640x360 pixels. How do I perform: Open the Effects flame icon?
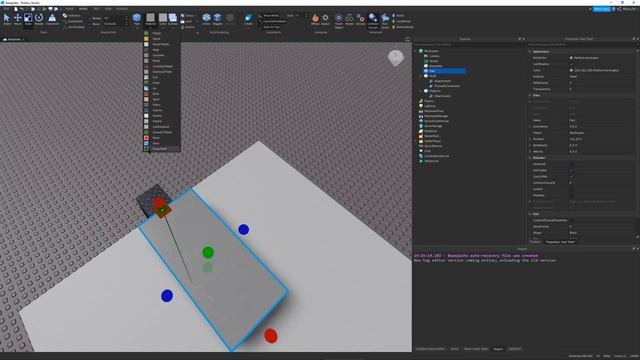coord(315,19)
